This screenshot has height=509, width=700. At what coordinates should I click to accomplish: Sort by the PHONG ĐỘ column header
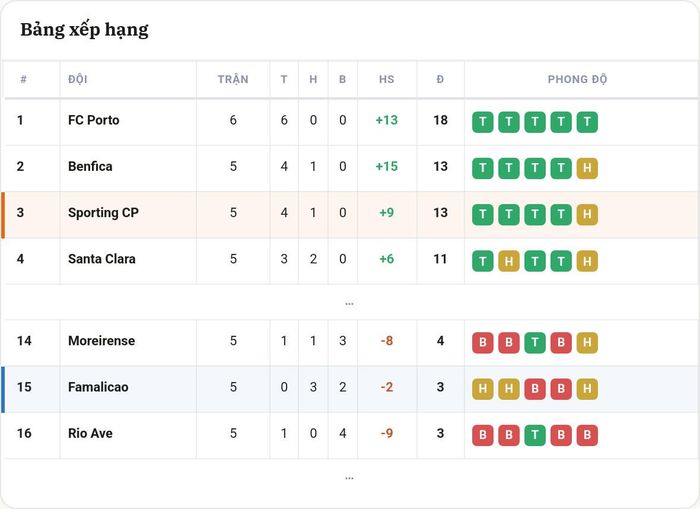click(577, 79)
